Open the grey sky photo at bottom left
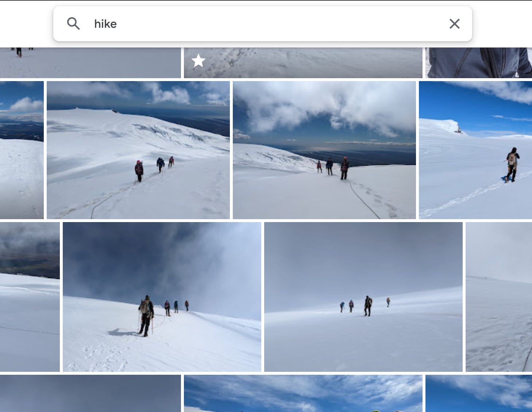The width and height of the screenshot is (532, 412). click(x=90, y=393)
